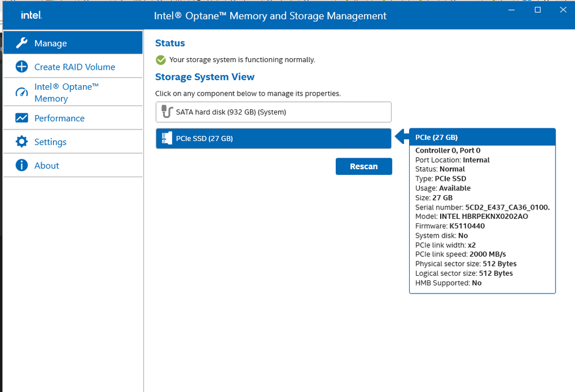
Task: Click the window title Intel Optane Memory and Storage Management
Action: [x=270, y=16]
